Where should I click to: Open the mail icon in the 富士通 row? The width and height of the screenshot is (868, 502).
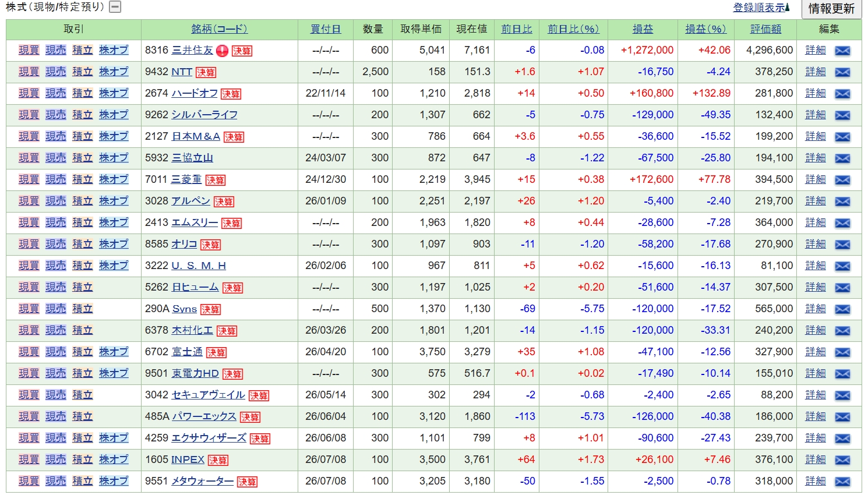point(842,352)
